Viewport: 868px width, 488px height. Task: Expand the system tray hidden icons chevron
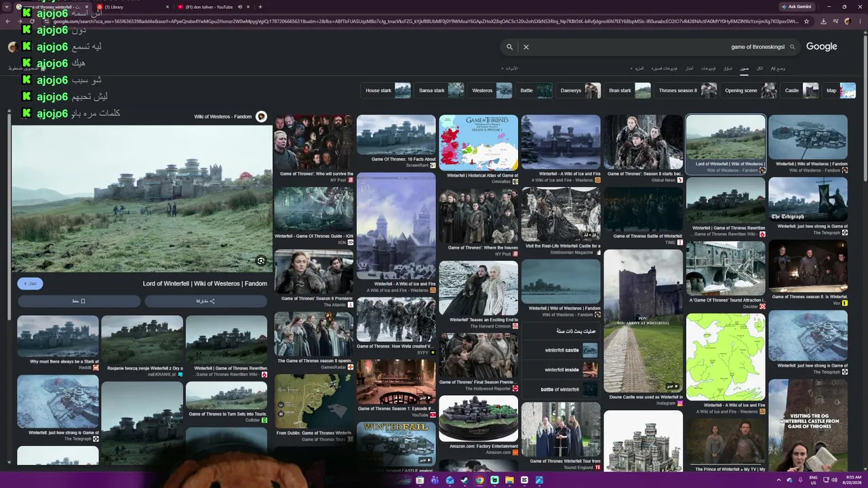778,481
